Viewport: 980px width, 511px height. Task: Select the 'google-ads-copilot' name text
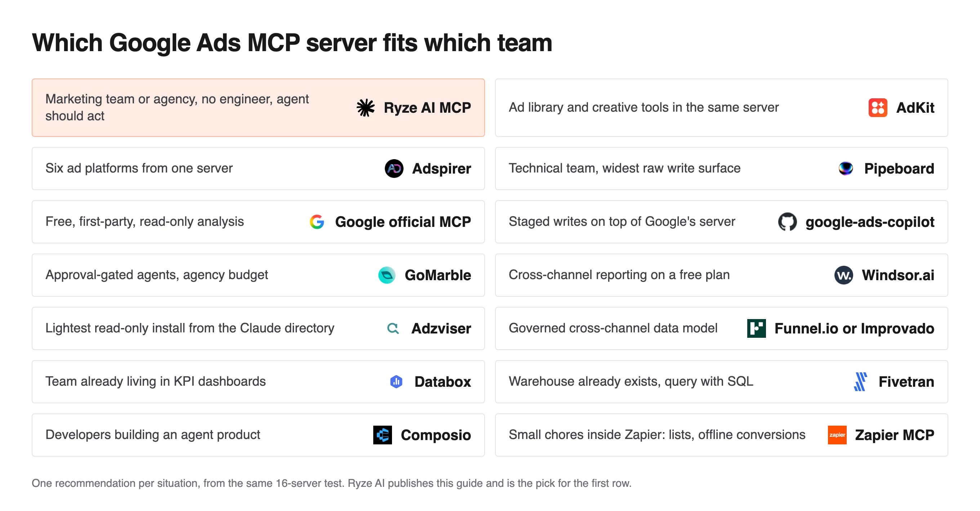[870, 222]
